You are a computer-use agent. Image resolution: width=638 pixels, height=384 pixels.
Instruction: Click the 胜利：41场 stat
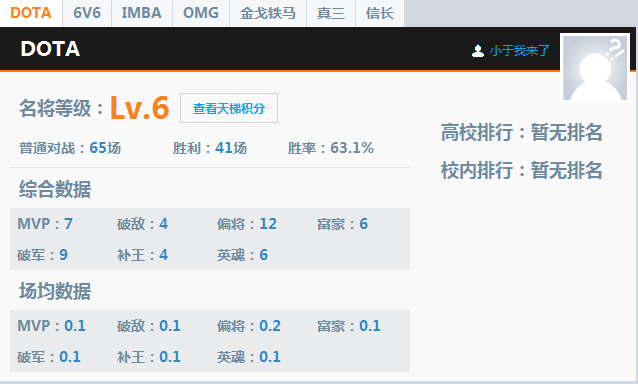coord(210,148)
